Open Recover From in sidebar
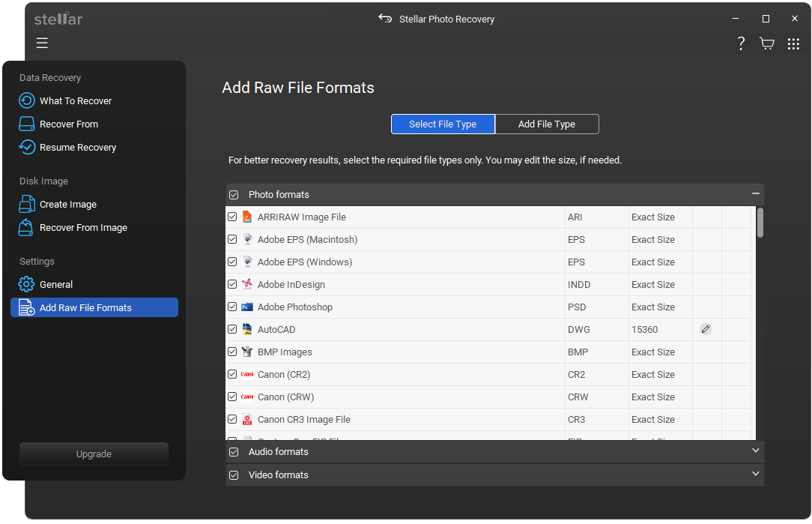 coord(69,124)
